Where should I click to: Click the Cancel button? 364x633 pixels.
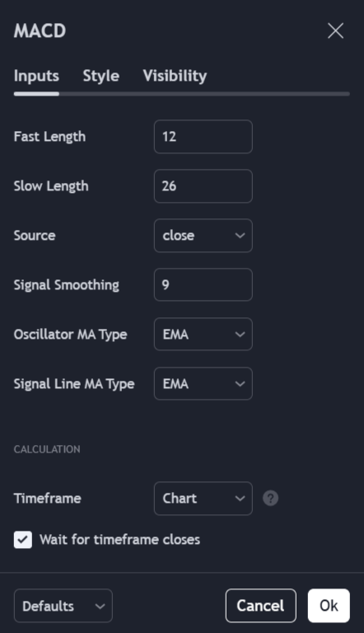pyautogui.click(x=261, y=606)
